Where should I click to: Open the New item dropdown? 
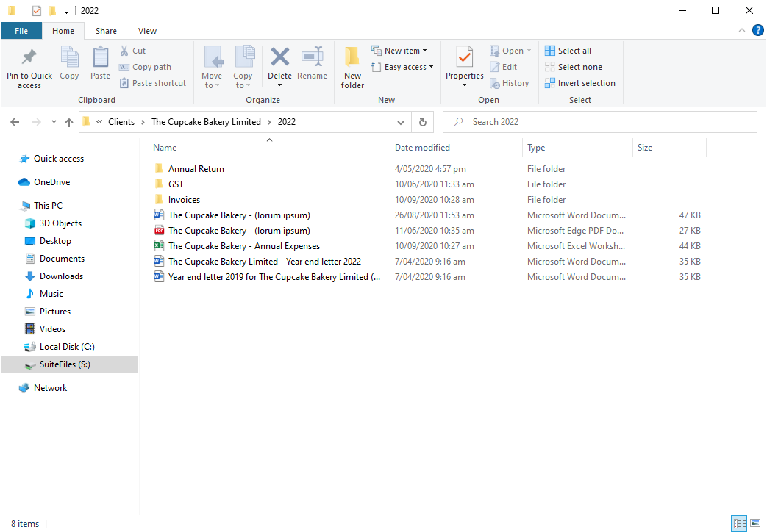point(399,51)
